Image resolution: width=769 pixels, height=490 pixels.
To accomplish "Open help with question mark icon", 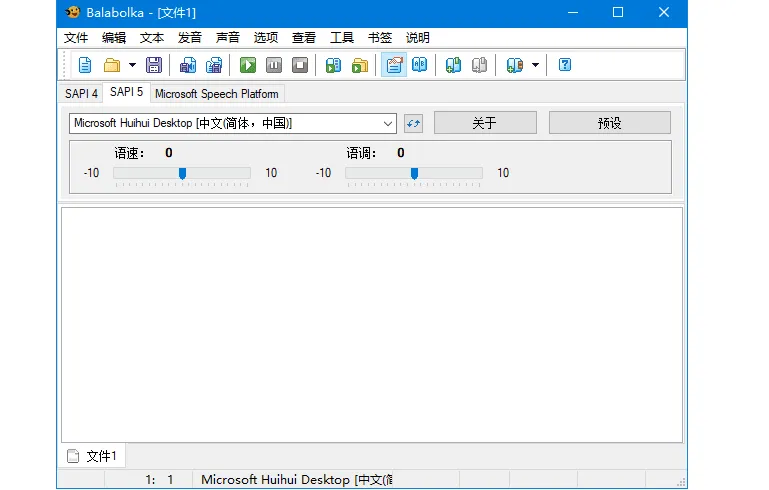I will (x=565, y=65).
